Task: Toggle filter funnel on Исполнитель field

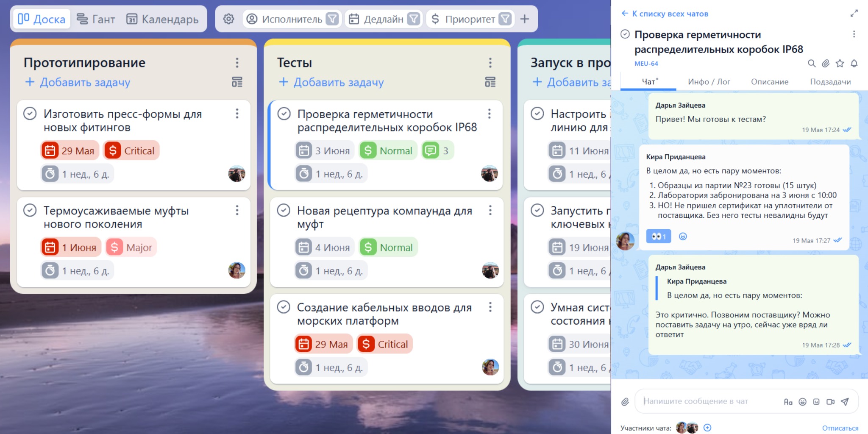Action: (x=333, y=19)
